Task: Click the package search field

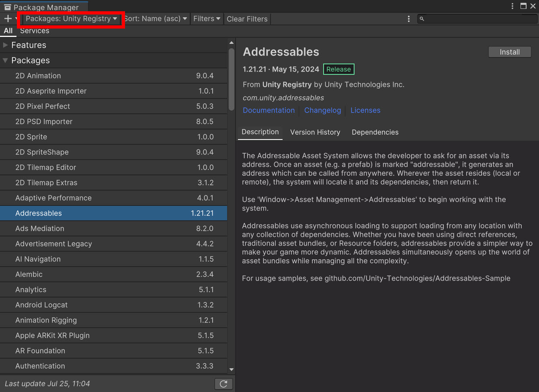Action: pyautogui.click(x=478, y=19)
